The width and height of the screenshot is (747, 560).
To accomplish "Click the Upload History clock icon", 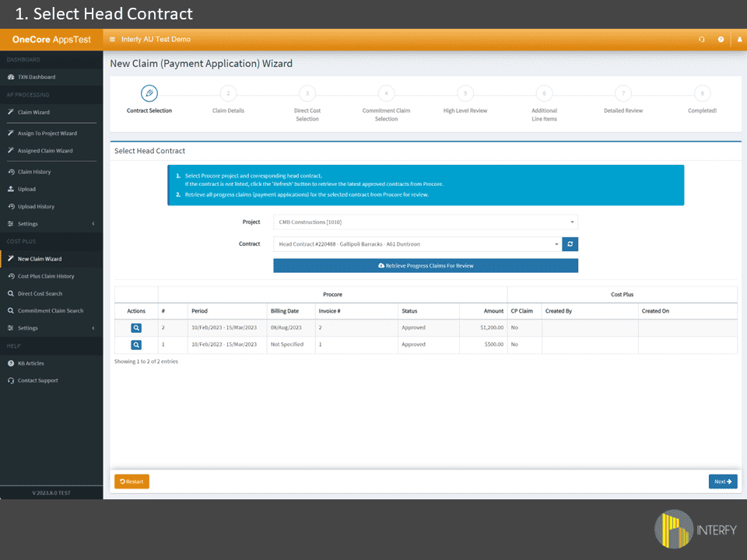I will click(11, 207).
